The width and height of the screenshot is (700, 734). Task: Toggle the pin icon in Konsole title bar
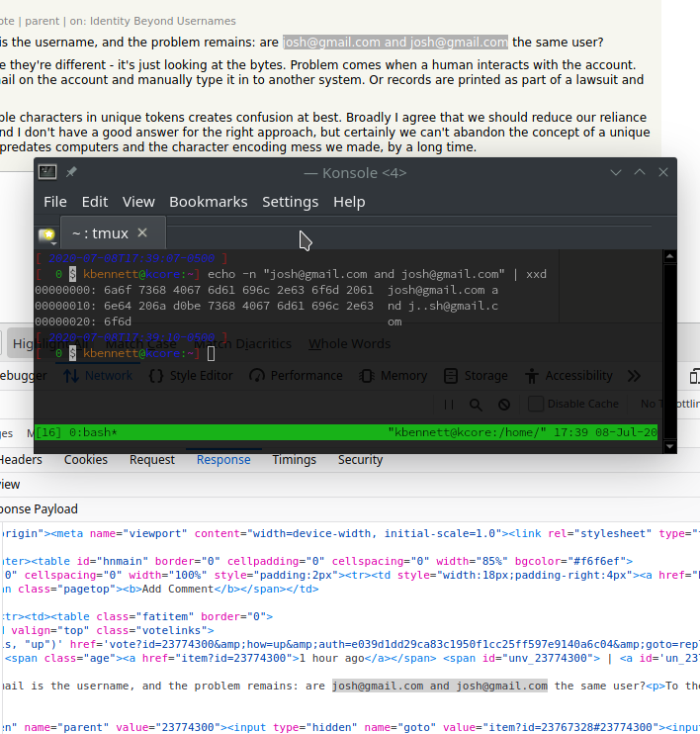click(x=71, y=172)
